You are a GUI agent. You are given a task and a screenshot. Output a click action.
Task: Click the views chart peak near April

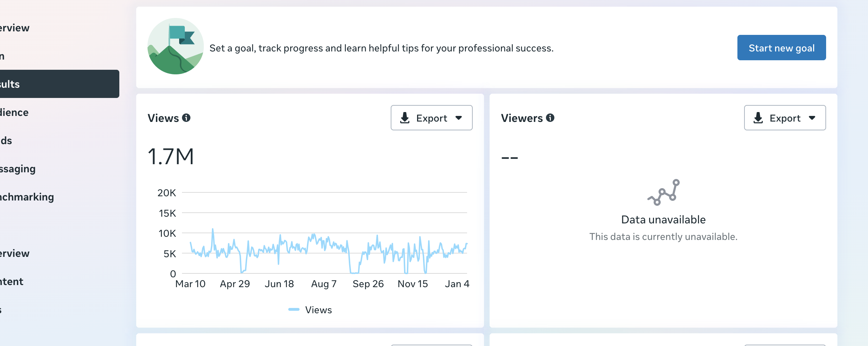pyautogui.click(x=213, y=230)
